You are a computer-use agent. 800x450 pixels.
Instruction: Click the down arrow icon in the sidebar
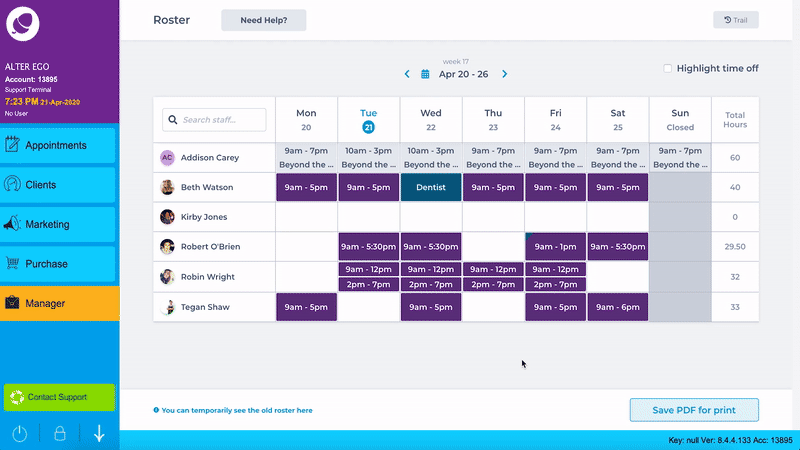pyautogui.click(x=99, y=434)
